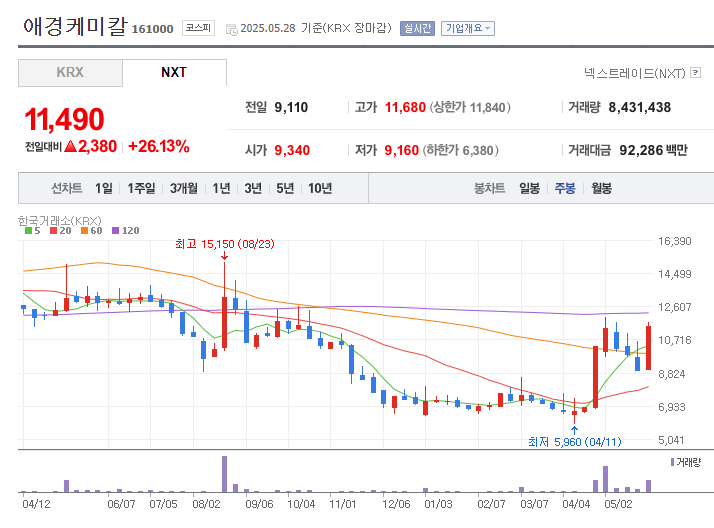Open the 기업개요 dropdown
The width and height of the screenshot is (714, 528).
468,28
